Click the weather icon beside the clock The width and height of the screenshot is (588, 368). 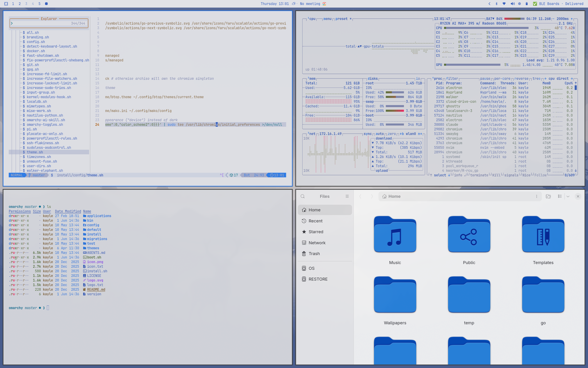(294, 4)
